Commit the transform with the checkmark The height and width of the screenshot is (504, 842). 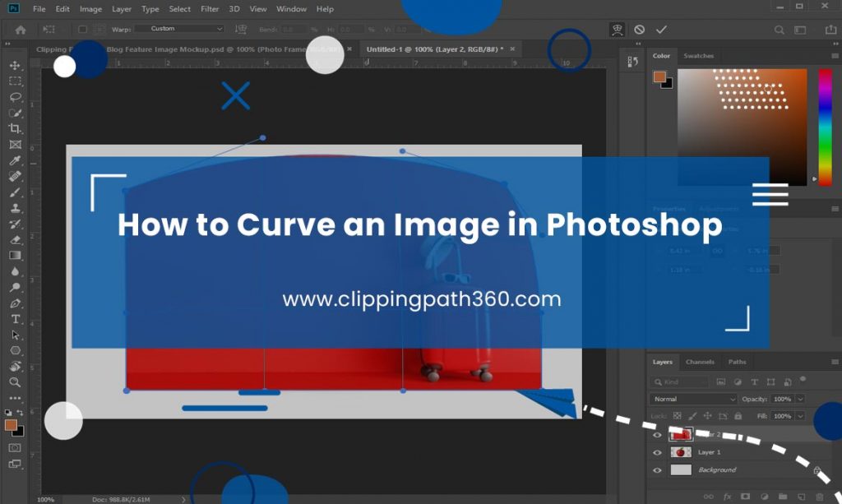click(x=661, y=30)
